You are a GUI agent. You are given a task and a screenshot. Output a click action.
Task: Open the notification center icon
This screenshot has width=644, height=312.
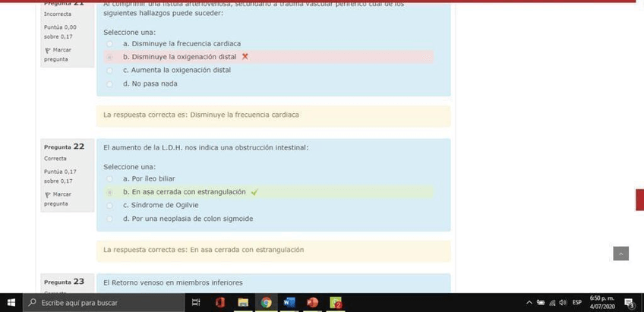629,303
